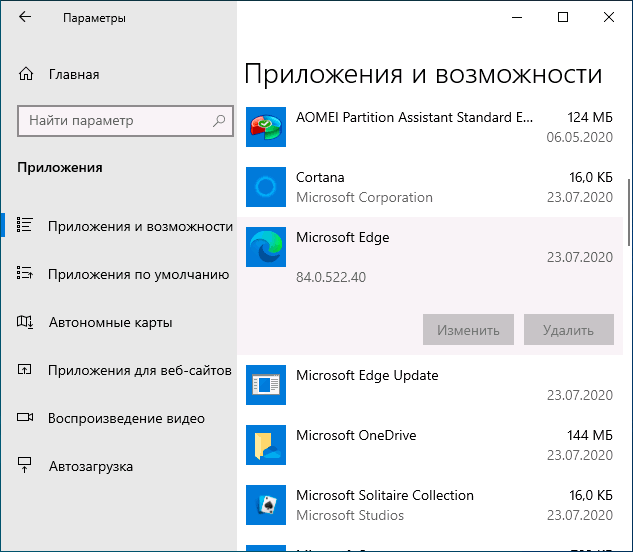The width and height of the screenshot is (633, 552).
Task: Select the Приложения и возможности list icon
Action: click(25, 225)
